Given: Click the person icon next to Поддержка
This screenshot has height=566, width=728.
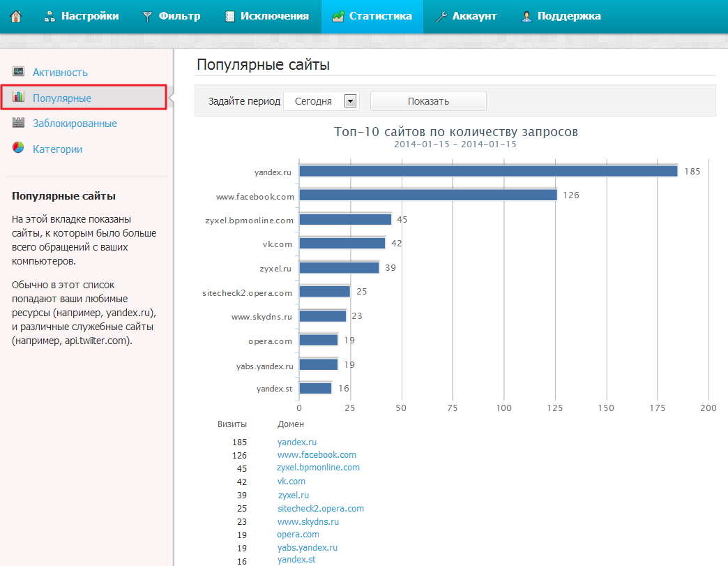Looking at the screenshot, I should 526,17.
